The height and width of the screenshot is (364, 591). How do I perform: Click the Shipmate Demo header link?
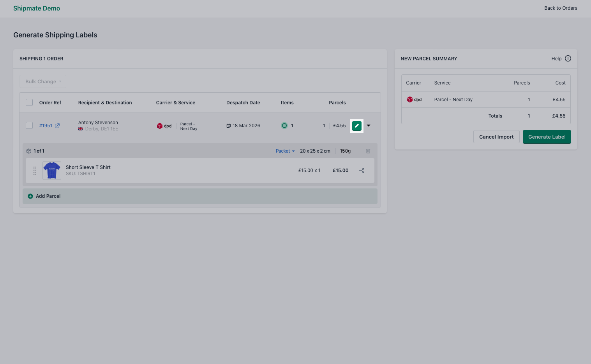pos(37,8)
